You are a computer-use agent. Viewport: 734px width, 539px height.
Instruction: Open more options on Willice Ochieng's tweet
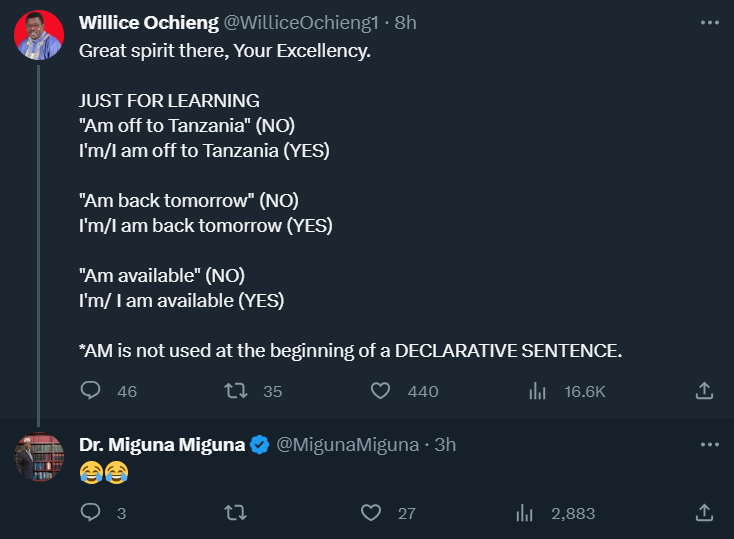tap(709, 22)
